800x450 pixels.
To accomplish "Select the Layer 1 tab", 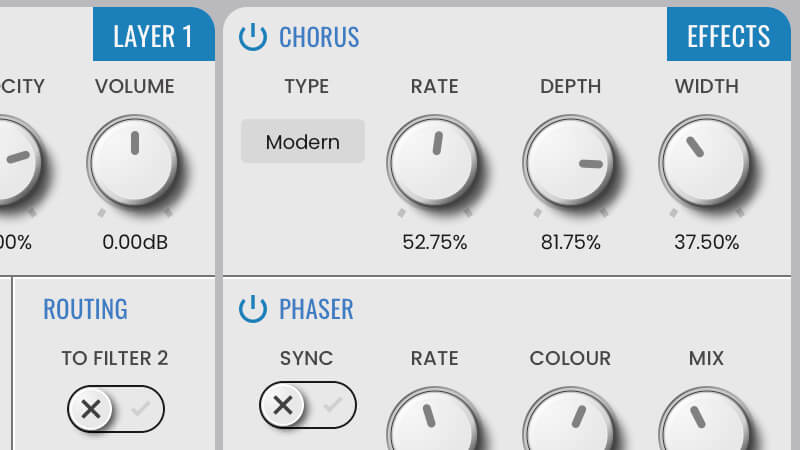I will tap(154, 34).
